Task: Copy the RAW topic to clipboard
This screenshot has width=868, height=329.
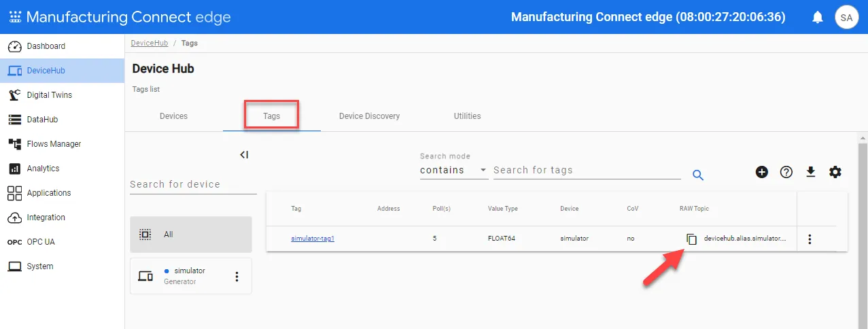Action: click(x=691, y=239)
